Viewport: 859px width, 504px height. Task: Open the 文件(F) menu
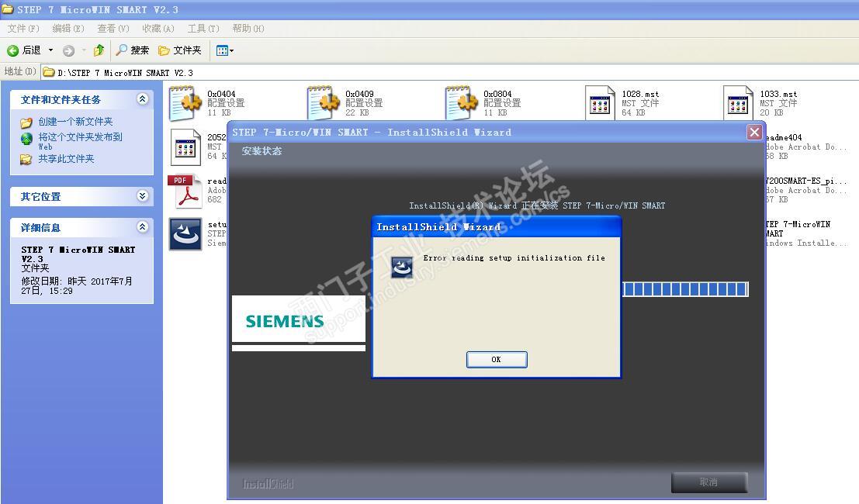coord(23,29)
